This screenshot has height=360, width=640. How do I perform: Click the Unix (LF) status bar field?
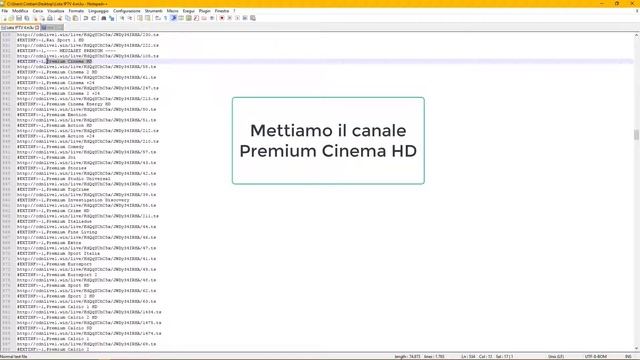pos(556,357)
